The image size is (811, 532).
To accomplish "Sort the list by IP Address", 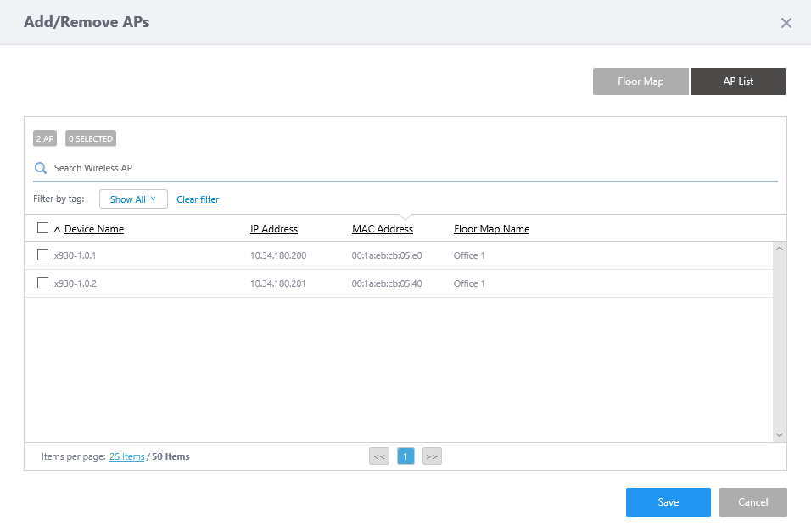I will coord(274,229).
